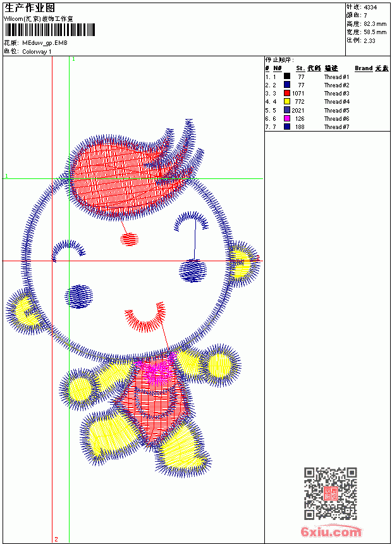This screenshot has width=392, height=544.
Task: Click the scale value '2.33'
Action: (369, 40)
